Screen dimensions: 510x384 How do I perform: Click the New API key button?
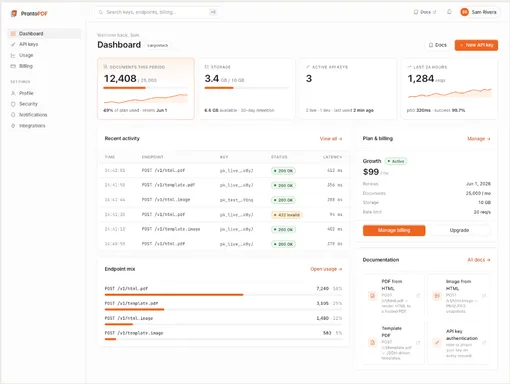pyautogui.click(x=476, y=45)
